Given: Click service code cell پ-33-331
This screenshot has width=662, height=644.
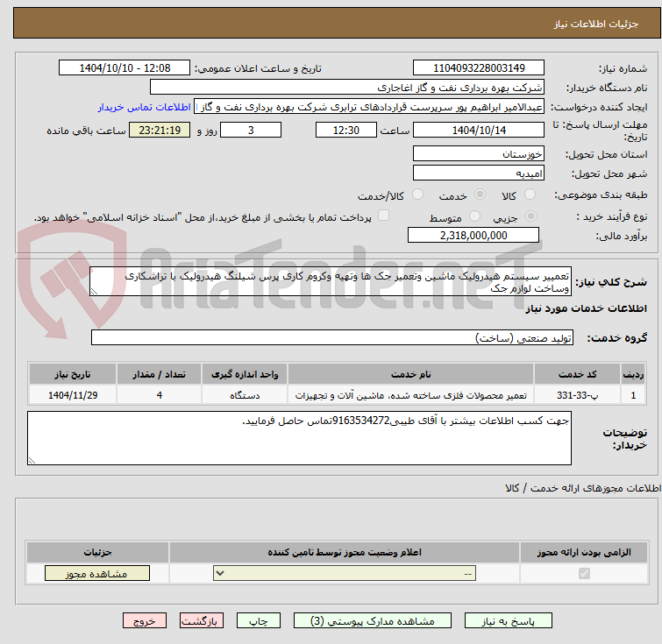Looking at the screenshot, I should (x=577, y=395).
